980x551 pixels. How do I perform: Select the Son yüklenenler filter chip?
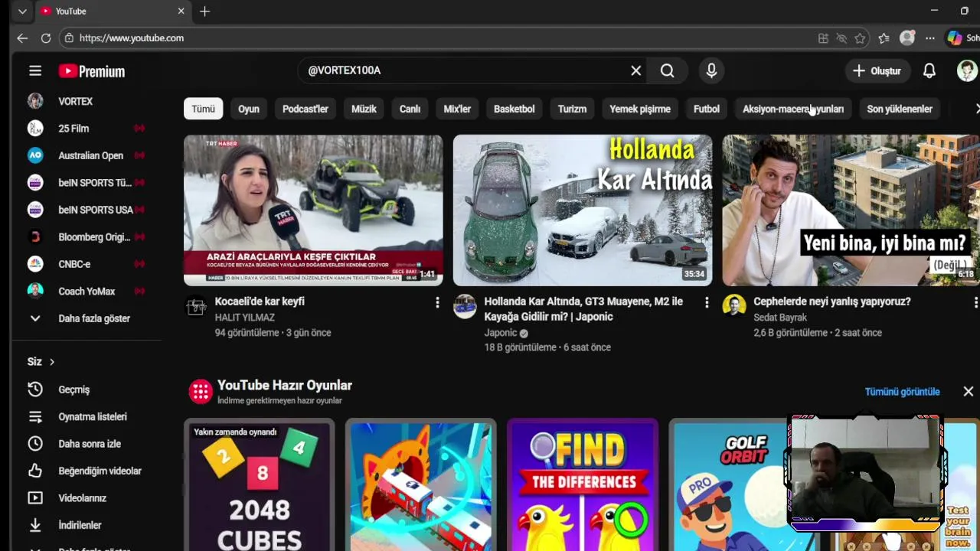pos(900,109)
